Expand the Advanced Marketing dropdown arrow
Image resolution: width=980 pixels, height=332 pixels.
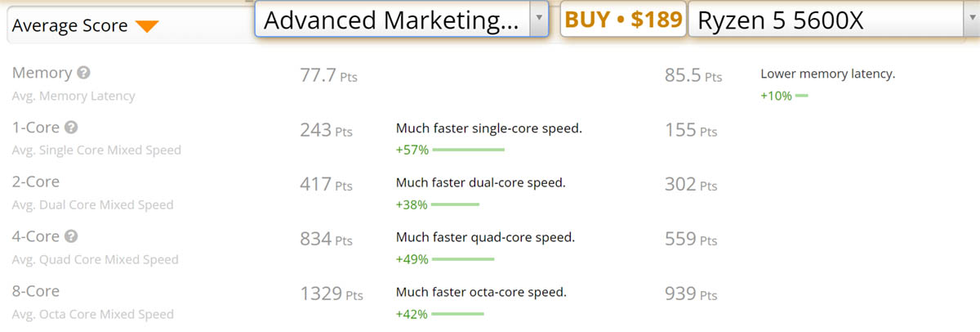pos(538,19)
